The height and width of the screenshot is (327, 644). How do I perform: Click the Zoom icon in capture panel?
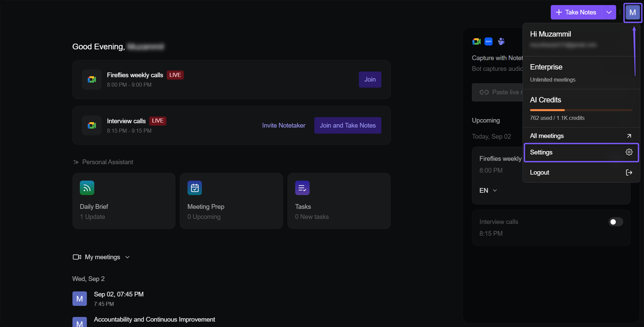tap(489, 41)
